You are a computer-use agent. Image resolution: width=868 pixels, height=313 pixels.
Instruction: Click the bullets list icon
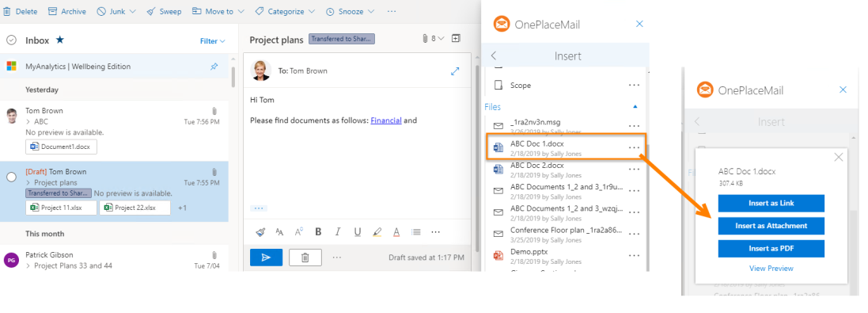pos(415,232)
